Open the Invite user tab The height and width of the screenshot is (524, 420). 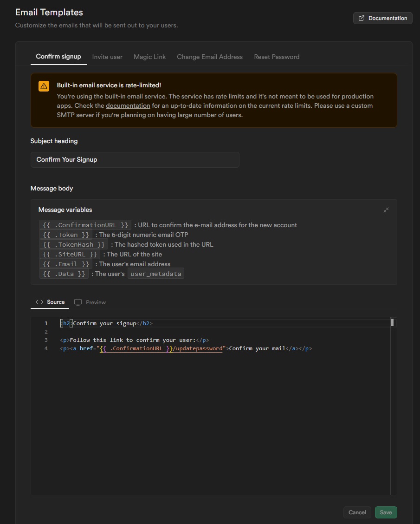[107, 57]
